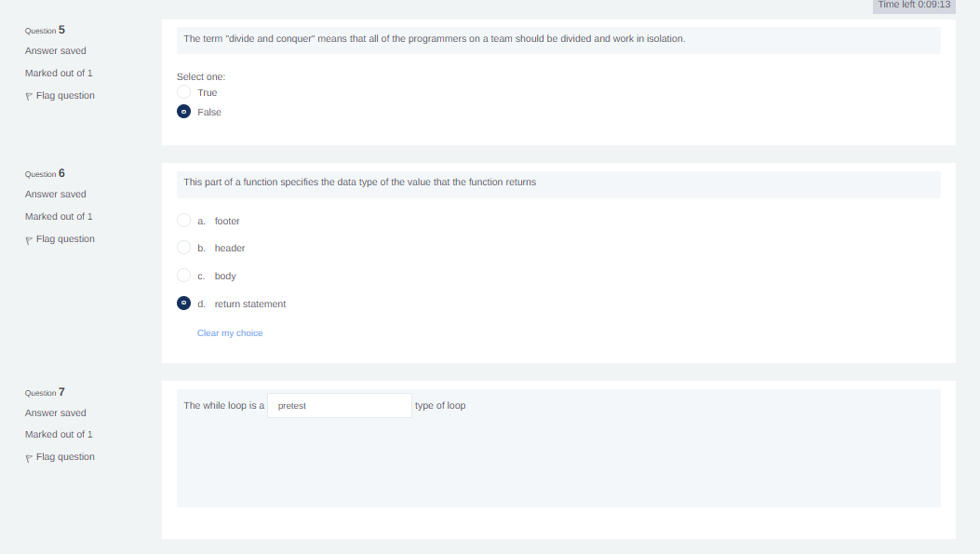Click the 'header' answer label
Image resolution: width=980 pixels, height=554 pixels.
[230, 249]
